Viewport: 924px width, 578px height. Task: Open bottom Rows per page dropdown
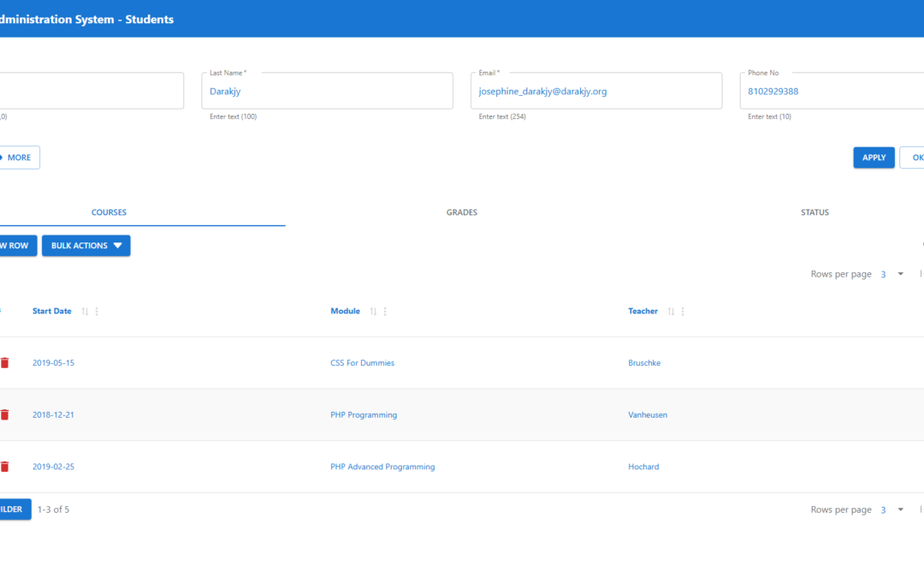point(892,509)
